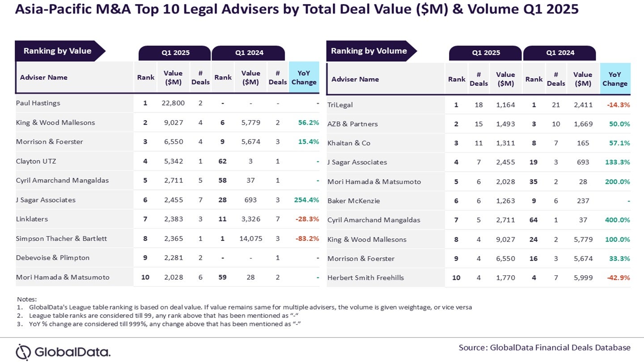Click the Herbert Smith Freehills name

[365, 278]
